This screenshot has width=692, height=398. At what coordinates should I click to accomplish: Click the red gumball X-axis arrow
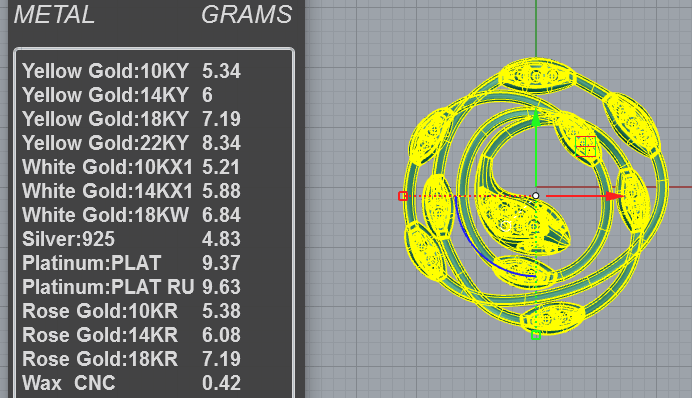click(614, 196)
